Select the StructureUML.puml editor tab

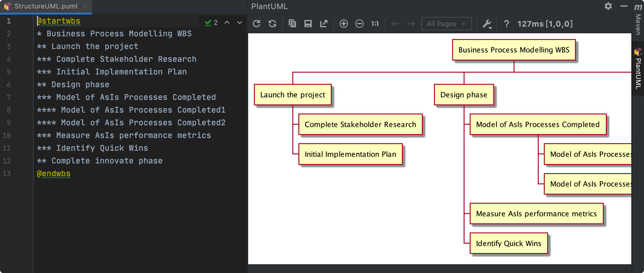[x=46, y=6]
